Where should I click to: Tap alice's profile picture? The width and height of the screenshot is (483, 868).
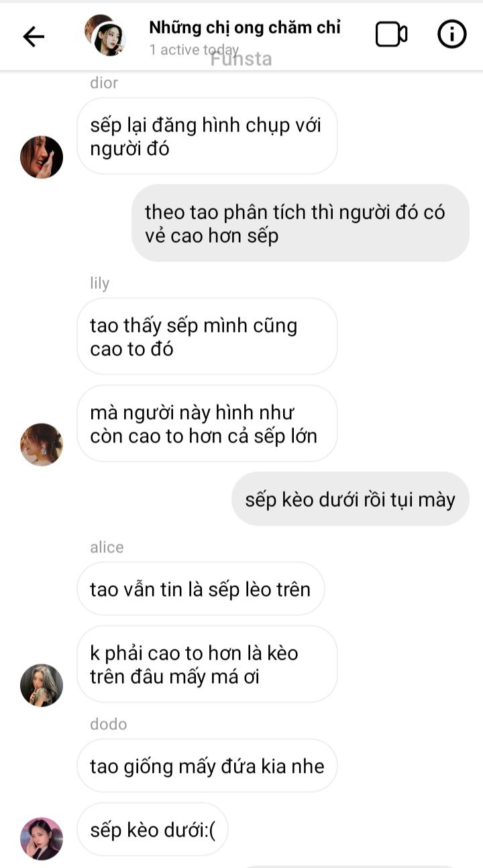pyautogui.click(x=42, y=685)
